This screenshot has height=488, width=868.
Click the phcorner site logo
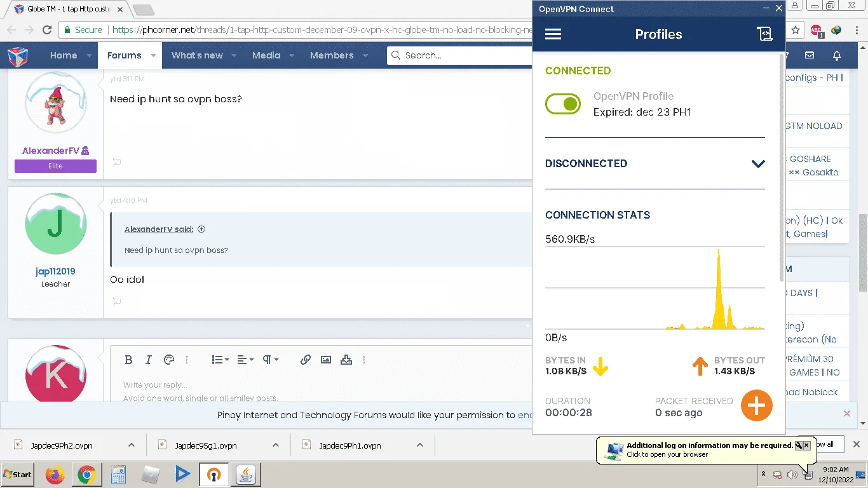coord(18,56)
